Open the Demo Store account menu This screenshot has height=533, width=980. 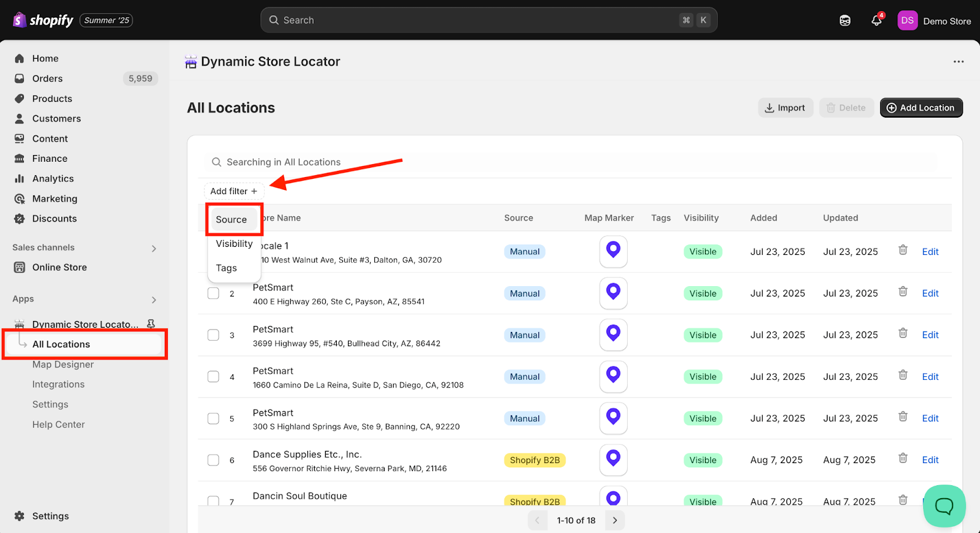[935, 20]
